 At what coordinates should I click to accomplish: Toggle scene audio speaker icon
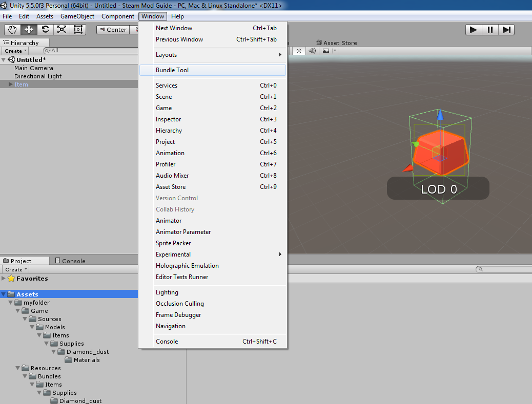coord(312,51)
